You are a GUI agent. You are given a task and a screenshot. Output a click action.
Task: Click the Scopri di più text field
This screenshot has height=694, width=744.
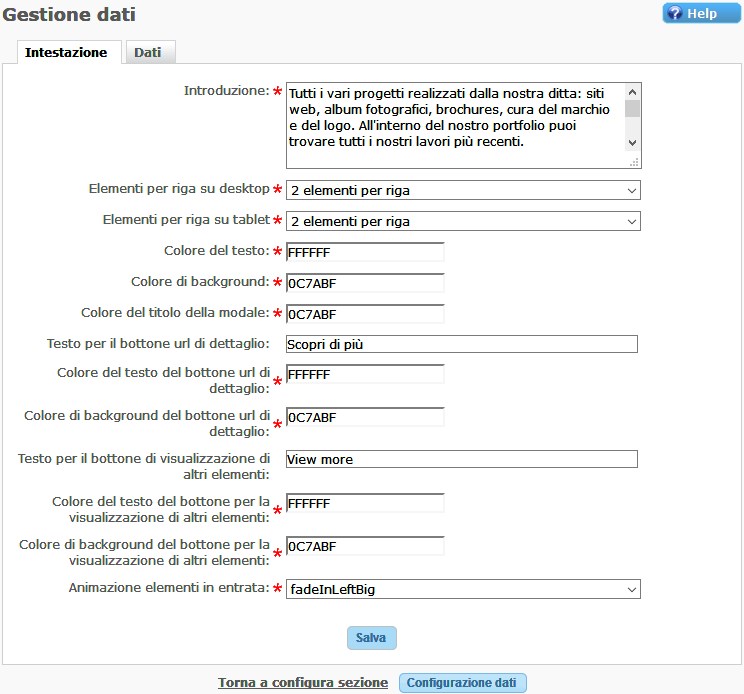pos(461,344)
